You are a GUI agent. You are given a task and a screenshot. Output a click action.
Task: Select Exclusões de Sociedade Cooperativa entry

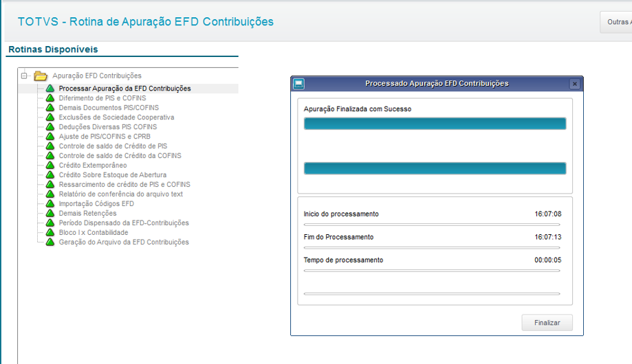(116, 117)
